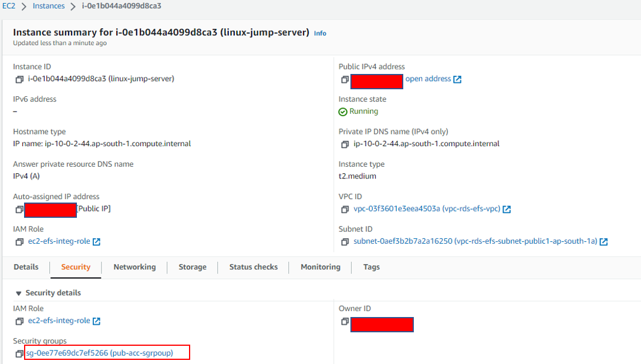Click the open address link
The image size is (641, 364).
pos(428,79)
